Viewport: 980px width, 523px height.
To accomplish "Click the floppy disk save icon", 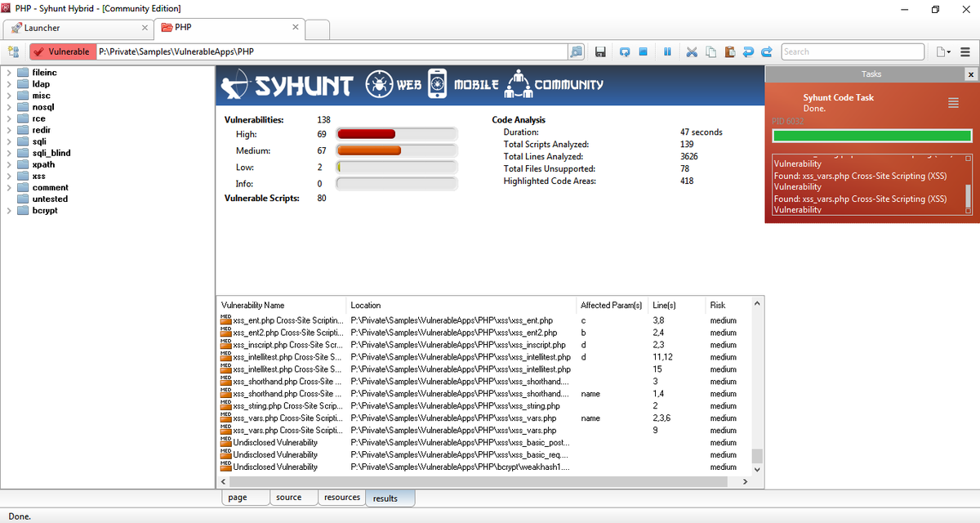I will pyautogui.click(x=600, y=51).
